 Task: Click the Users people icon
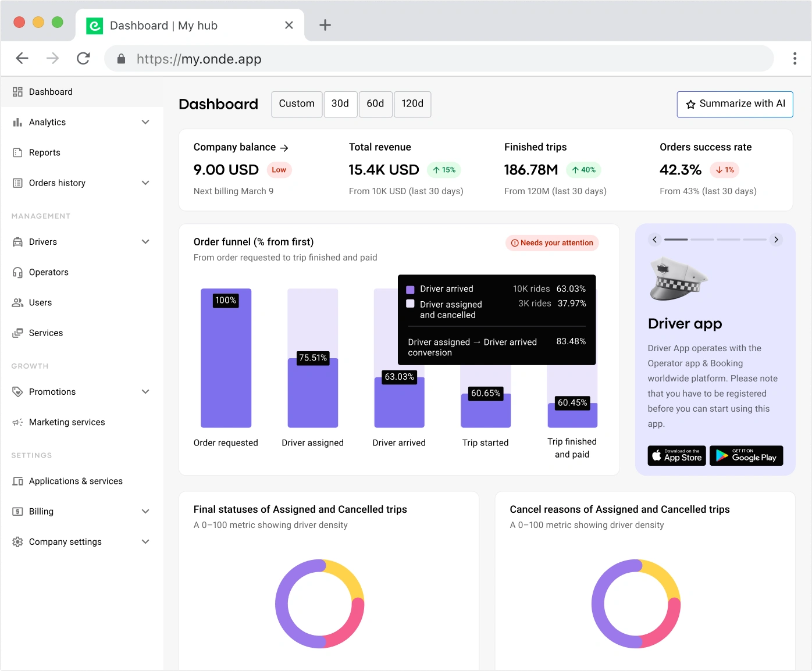click(17, 302)
